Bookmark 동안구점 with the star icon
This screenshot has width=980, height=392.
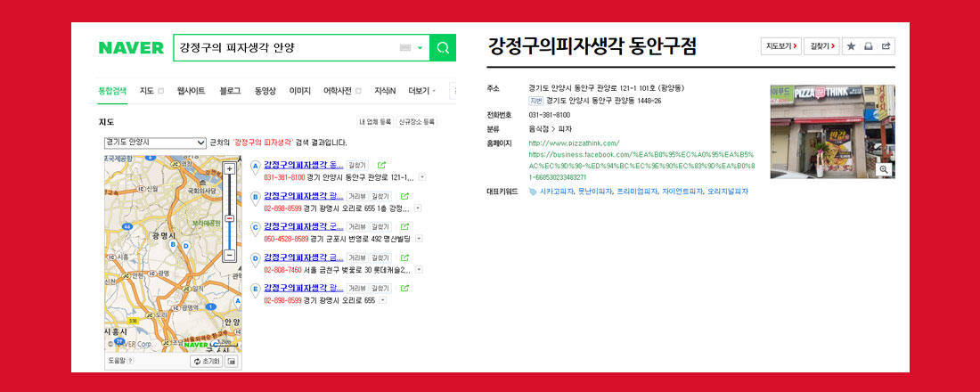click(x=851, y=46)
